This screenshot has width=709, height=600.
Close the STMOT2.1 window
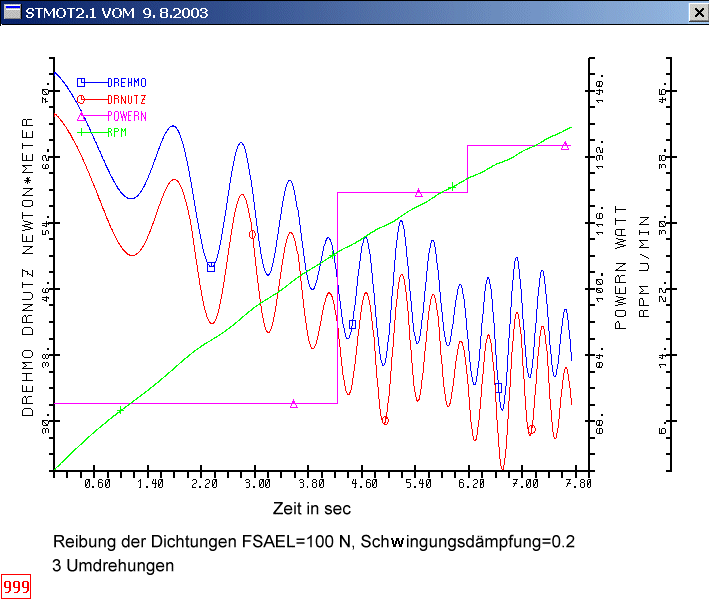(x=696, y=11)
